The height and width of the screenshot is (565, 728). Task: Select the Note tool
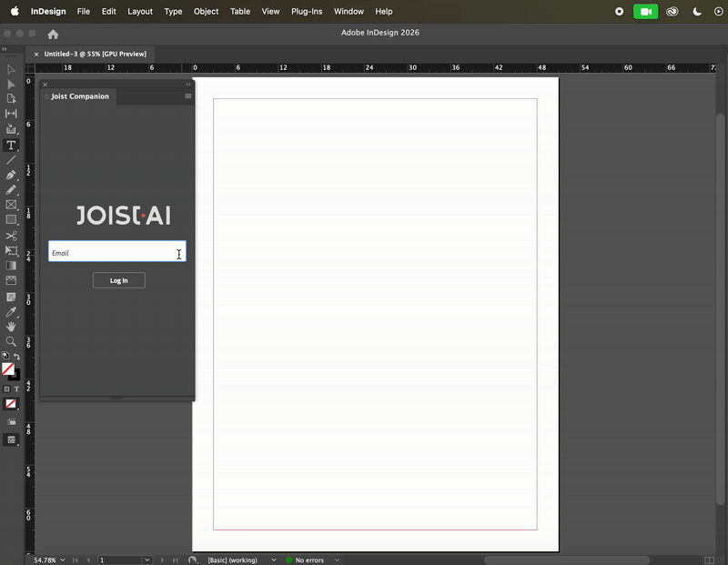coord(11,298)
